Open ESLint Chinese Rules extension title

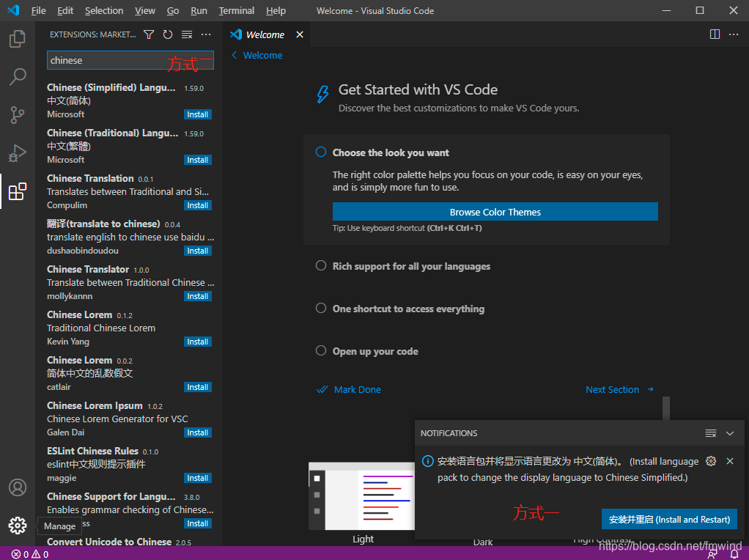click(x=92, y=451)
